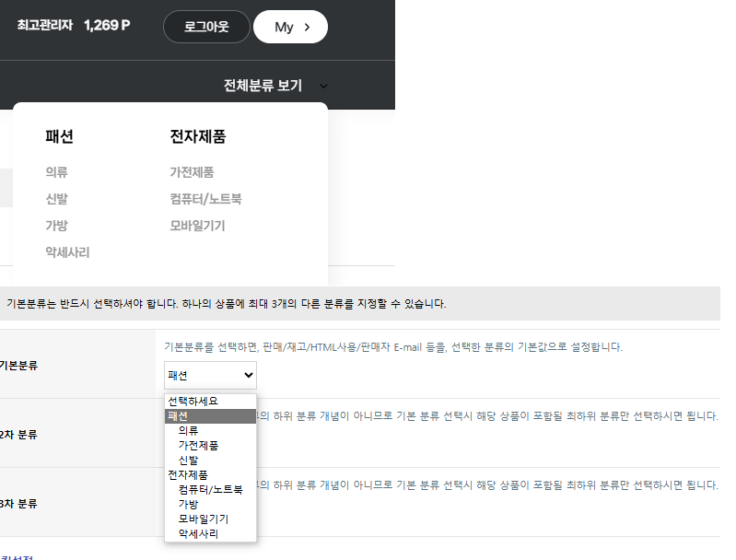736x560 pixels.
Task: Go to 가방 in category menu
Action: [57, 226]
